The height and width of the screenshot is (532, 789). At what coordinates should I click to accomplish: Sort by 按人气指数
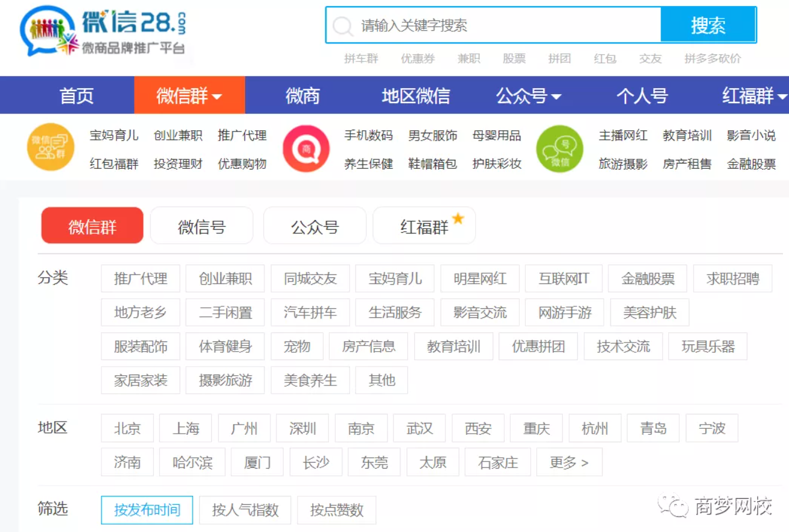245,510
